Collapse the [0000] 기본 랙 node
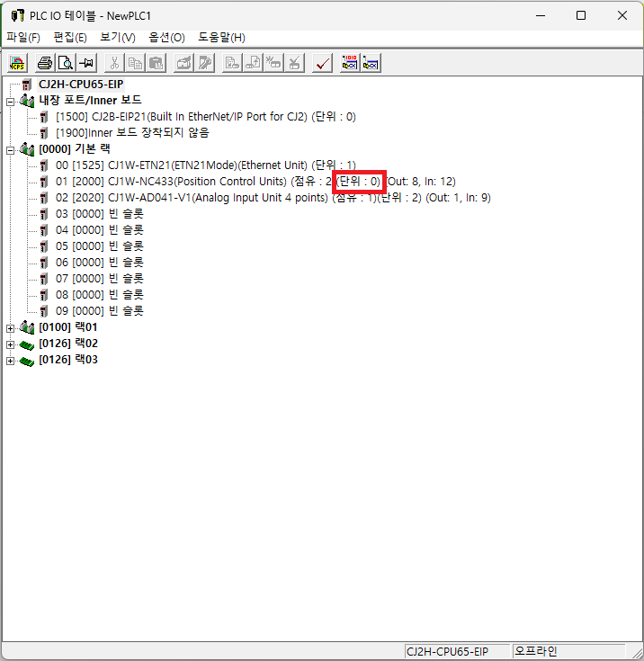644x661 pixels. click(10, 150)
